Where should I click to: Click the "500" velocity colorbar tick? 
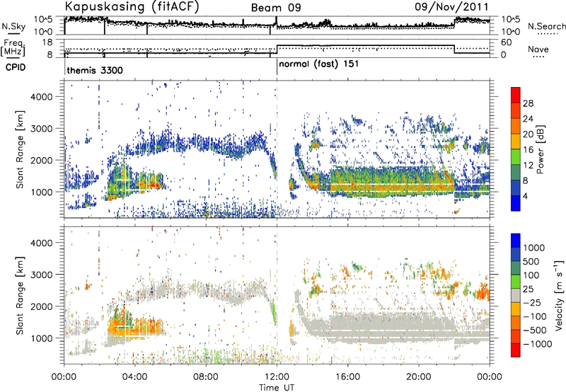(x=531, y=261)
